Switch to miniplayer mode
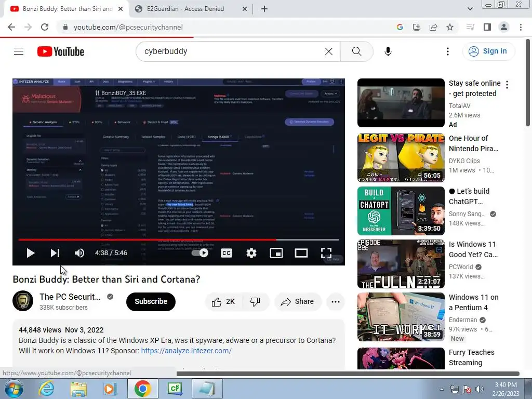This screenshot has height=399, width=532. (x=276, y=253)
